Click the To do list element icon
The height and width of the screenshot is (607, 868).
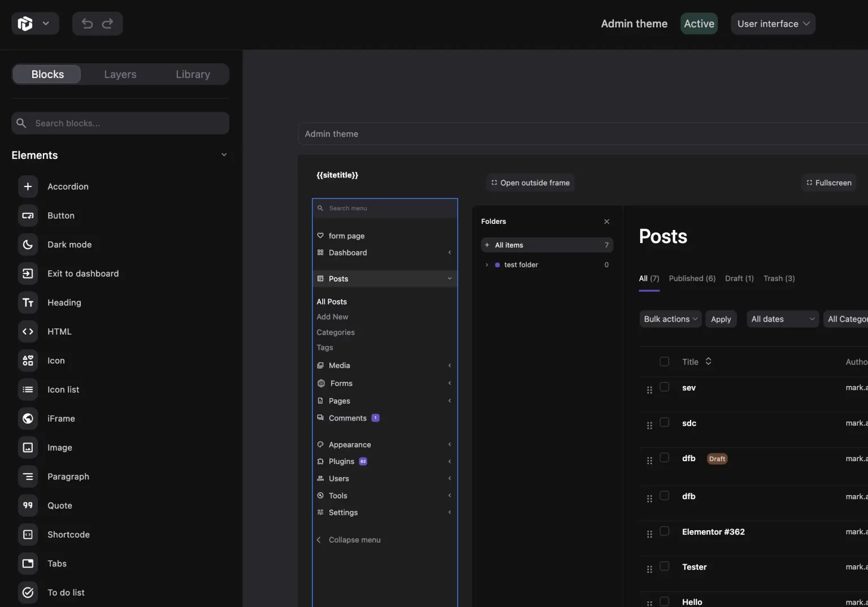click(28, 592)
